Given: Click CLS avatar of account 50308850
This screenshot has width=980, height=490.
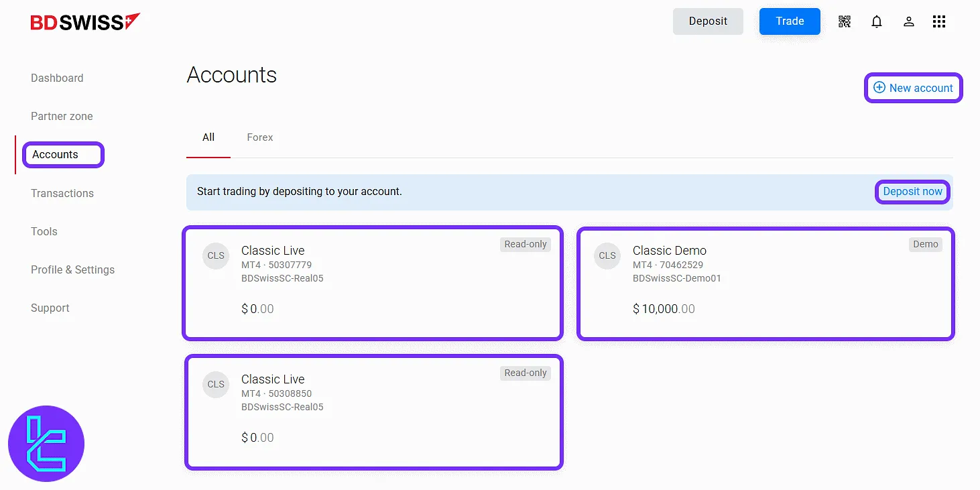Looking at the screenshot, I should (216, 385).
